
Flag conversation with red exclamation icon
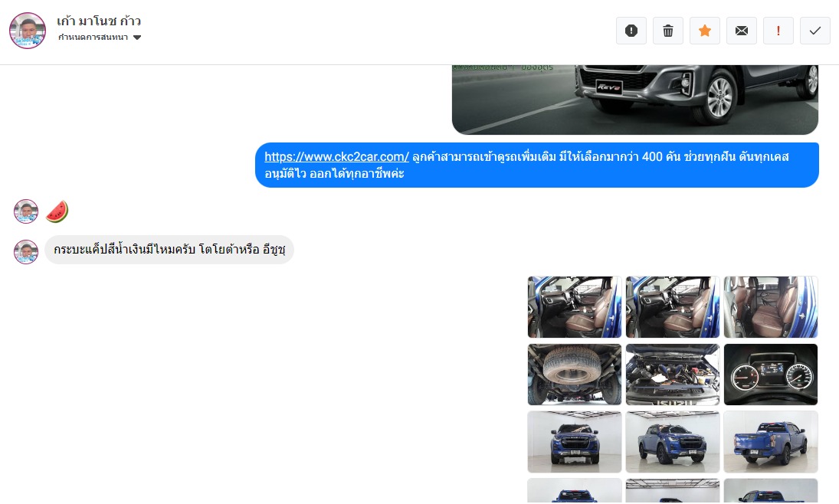click(x=778, y=31)
